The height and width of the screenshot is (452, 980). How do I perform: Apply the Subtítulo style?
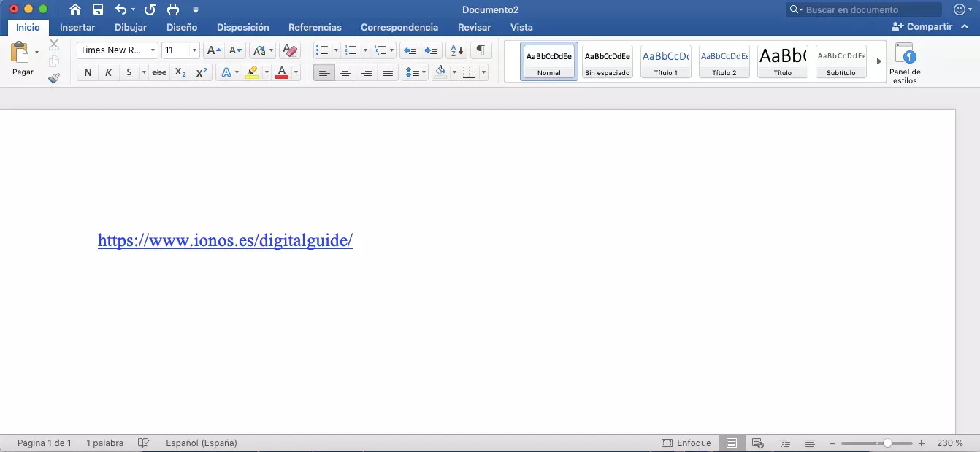[841, 61]
